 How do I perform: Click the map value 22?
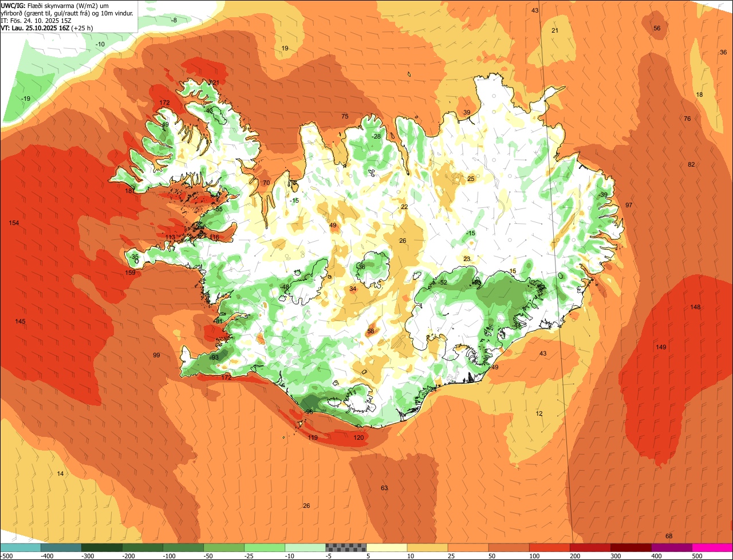click(x=404, y=207)
